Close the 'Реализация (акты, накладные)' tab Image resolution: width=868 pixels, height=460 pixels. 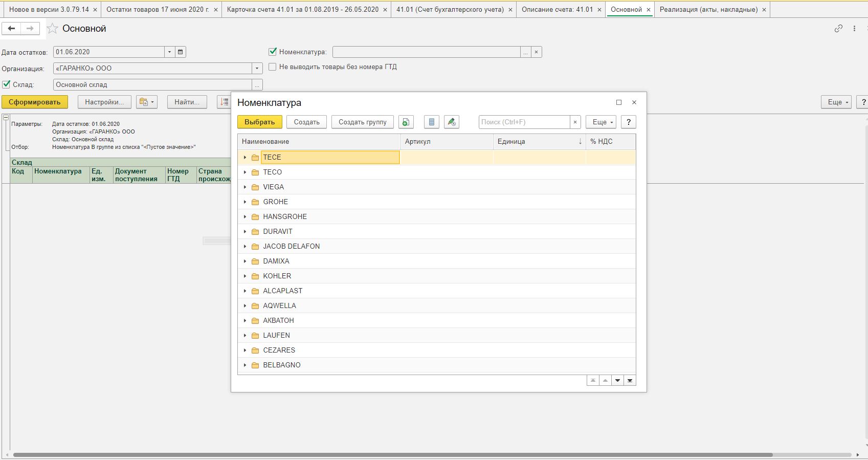point(764,10)
